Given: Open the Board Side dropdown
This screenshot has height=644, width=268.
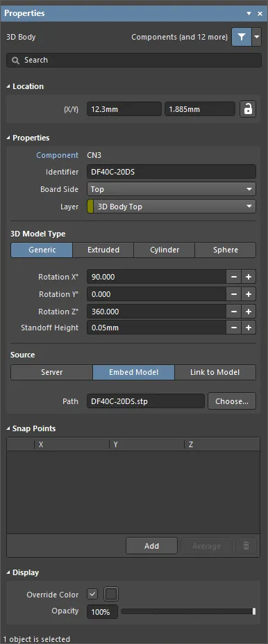Looking at the screenshot, I should pos(171,189).
